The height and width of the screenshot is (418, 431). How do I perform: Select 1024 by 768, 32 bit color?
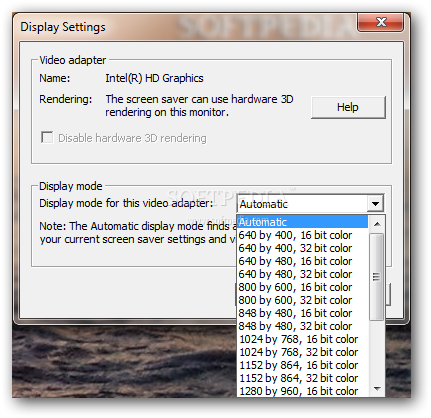click(303, 352)
